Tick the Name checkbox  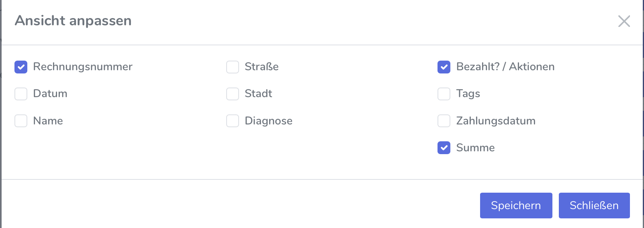tap(21, 121)
